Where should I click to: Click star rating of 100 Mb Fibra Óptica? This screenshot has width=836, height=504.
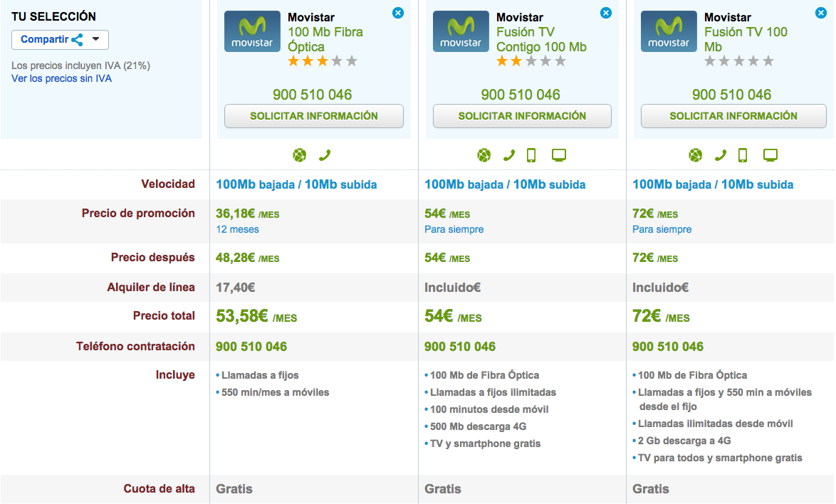coord(323,61)
